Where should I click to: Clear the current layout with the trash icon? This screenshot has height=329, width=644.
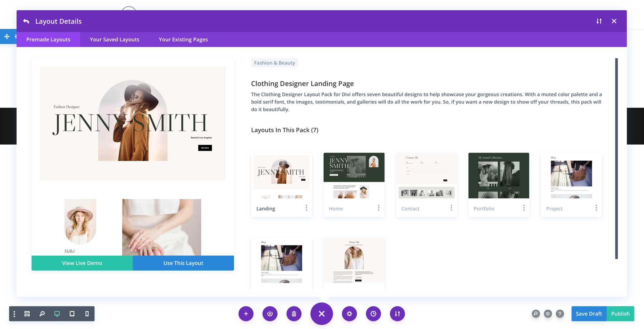tap(294, 314)
